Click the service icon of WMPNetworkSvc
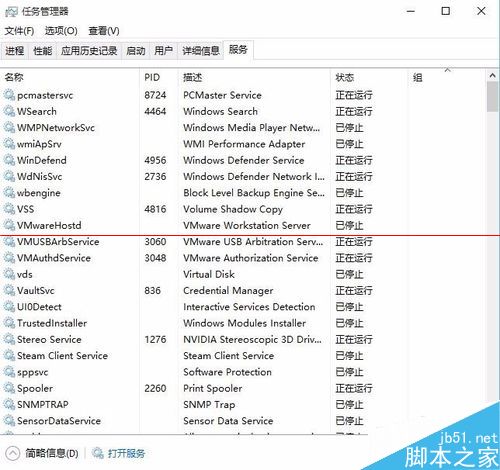Viewport: 500px width, 470px height. tap(9, 128)
